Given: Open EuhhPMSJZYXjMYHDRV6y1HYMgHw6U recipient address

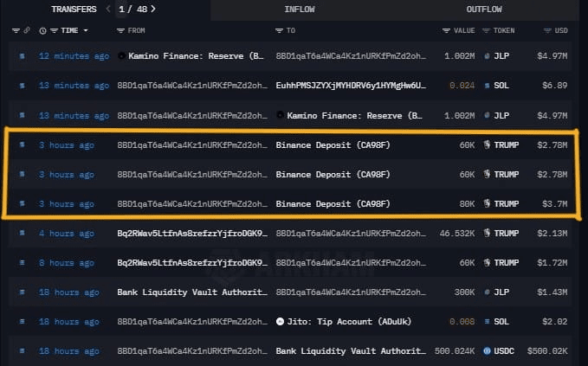Looking at the screenshot, I should click(x=351, y=86).
